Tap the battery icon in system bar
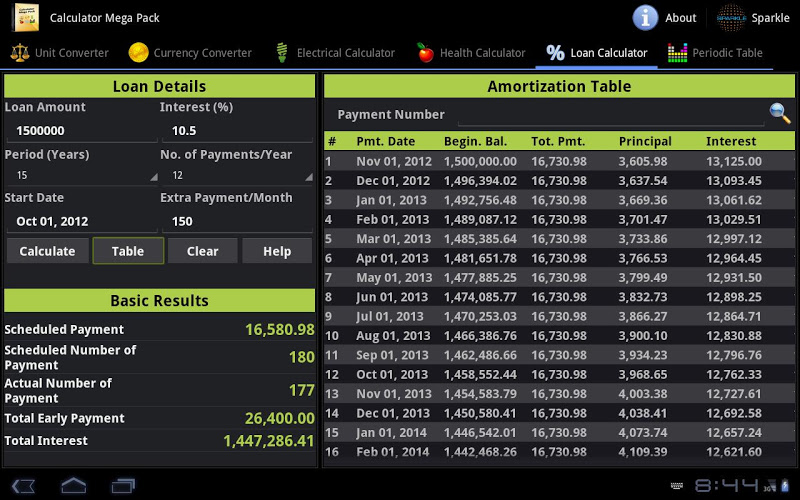This screenshot has width=800, height=500. (x=784, y=485)
